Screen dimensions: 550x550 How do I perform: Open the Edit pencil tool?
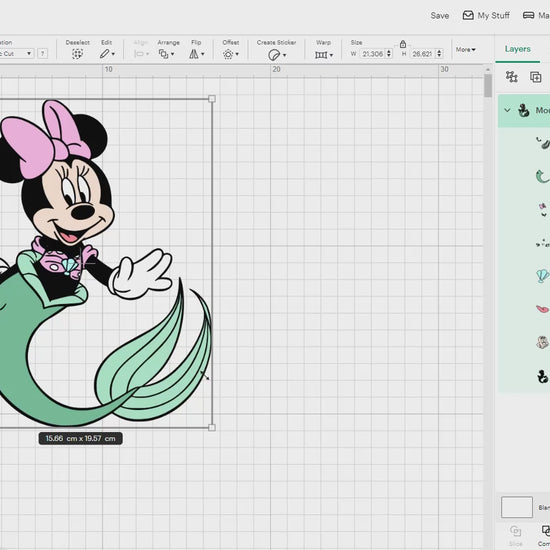[105, 54]
